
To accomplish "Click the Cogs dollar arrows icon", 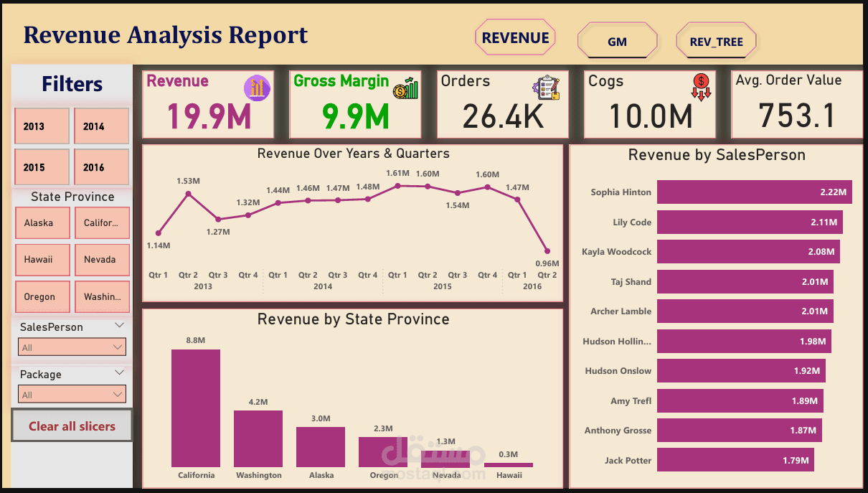I will (699, 88).
